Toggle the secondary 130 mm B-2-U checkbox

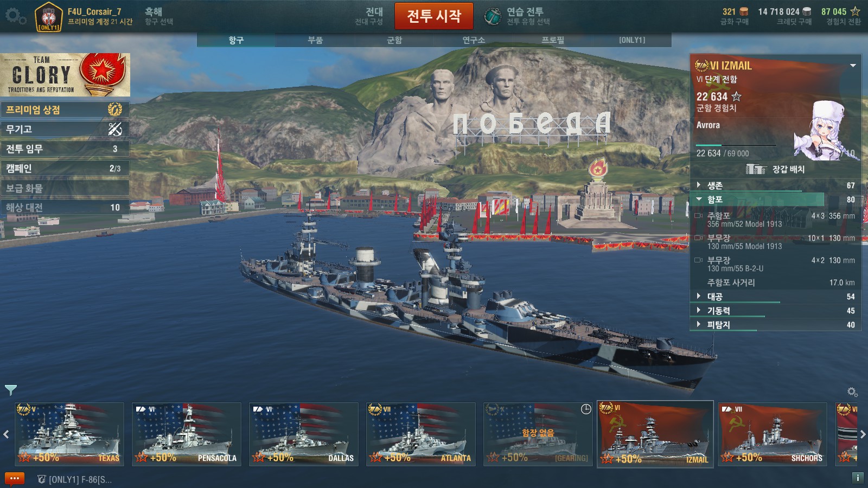699,260
